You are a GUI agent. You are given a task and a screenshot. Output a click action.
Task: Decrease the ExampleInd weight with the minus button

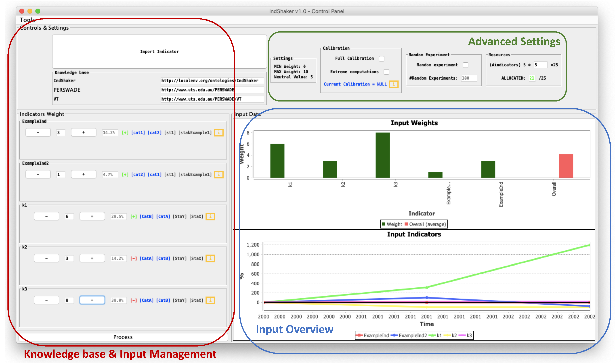click(x=38, y=132)
